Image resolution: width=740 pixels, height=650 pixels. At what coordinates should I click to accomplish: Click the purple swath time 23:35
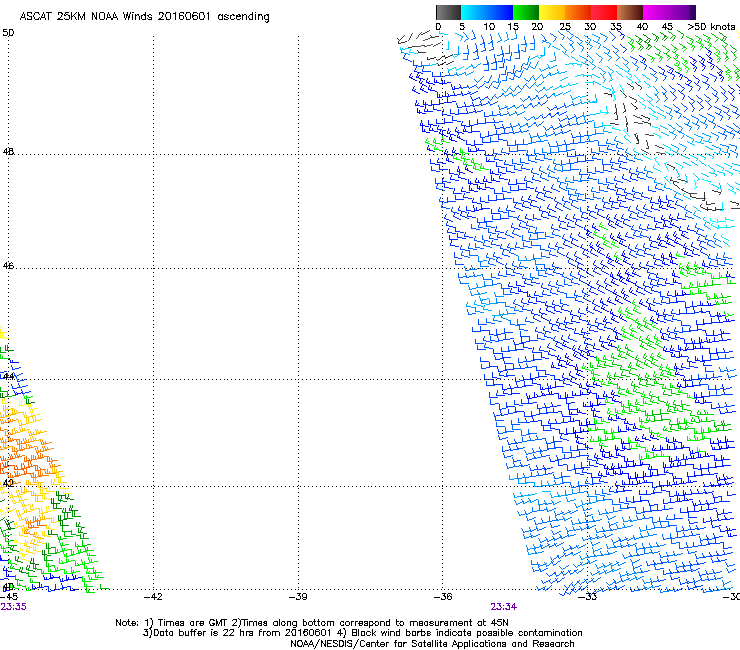click(13, 607)
